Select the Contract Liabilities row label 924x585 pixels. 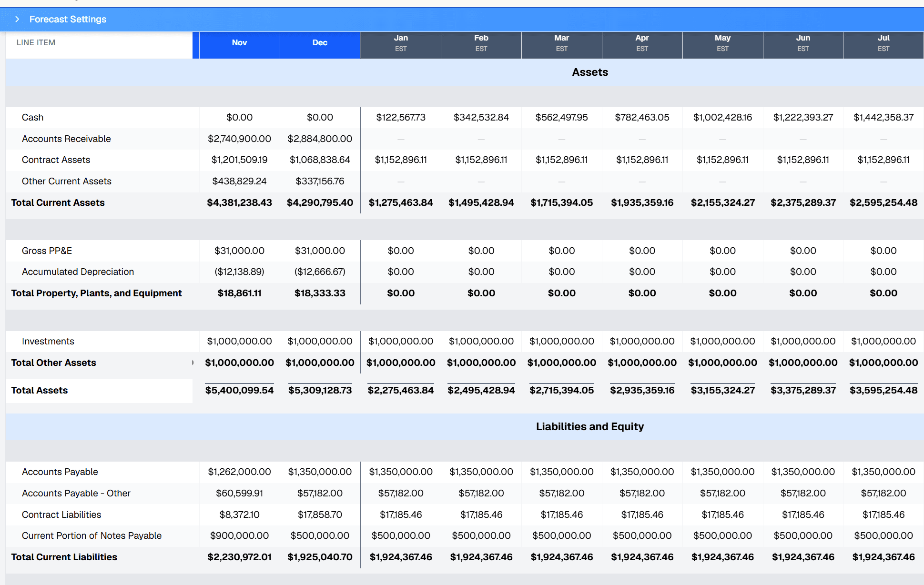point(61,514)
